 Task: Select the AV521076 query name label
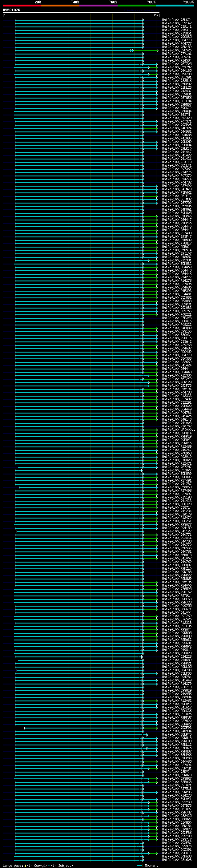[11, 10]
